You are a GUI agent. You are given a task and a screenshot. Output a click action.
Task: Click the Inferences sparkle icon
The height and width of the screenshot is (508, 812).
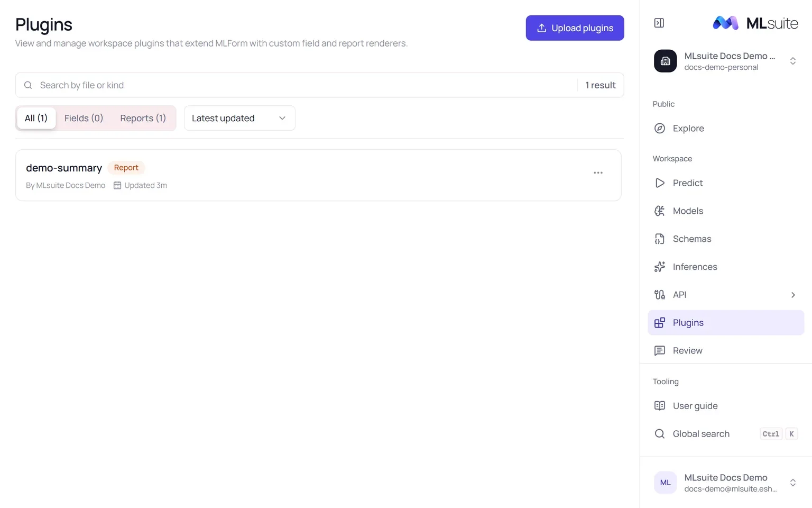click(x=660, y=267)
